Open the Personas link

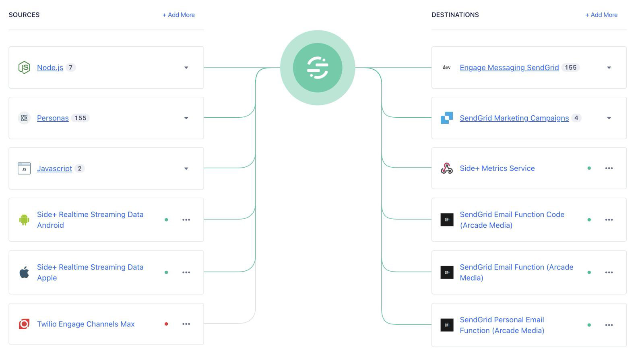53,118
